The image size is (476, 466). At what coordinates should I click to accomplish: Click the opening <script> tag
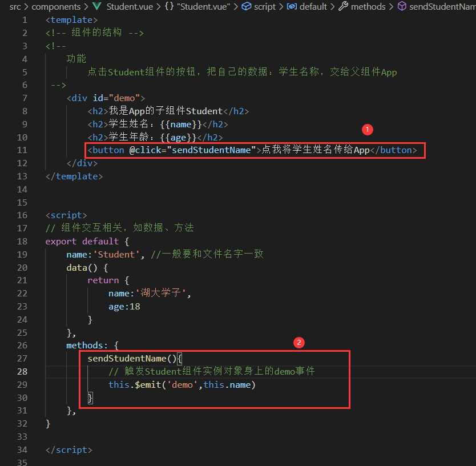[66, 215]
